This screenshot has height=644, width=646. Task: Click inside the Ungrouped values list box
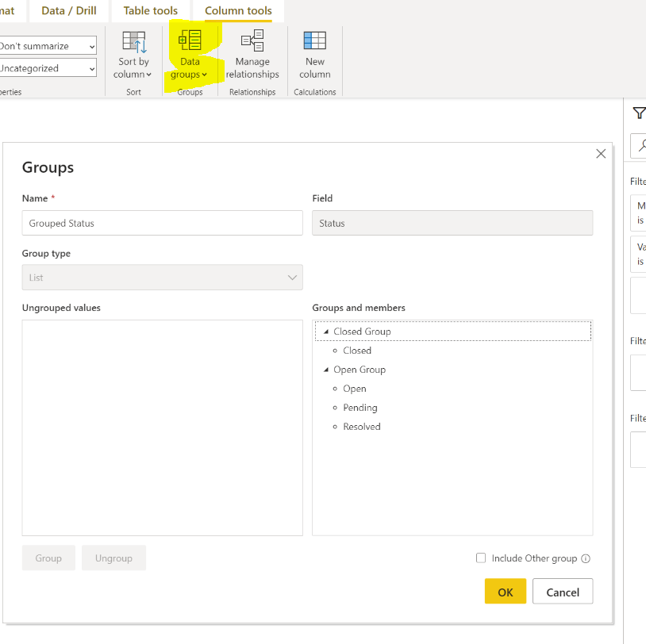pyautogui.click(x=163, y=427)
